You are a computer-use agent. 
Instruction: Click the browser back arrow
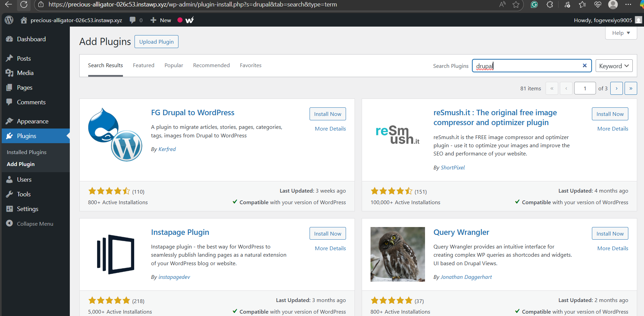(x=9, y=4)
